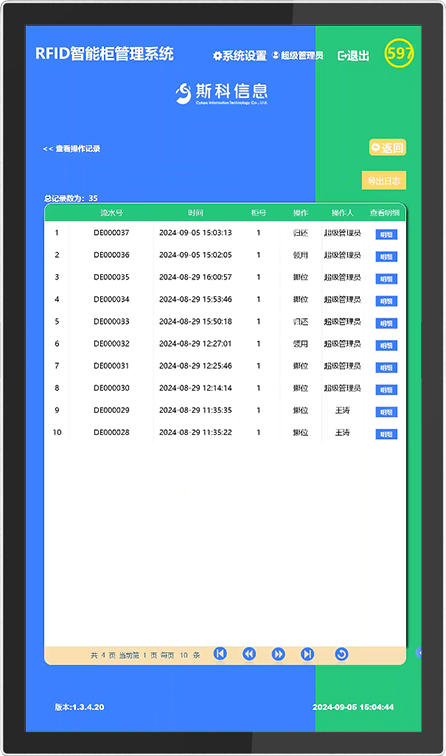Go to previous page icon
446x756 pixels.
click(x=249, y=654)
